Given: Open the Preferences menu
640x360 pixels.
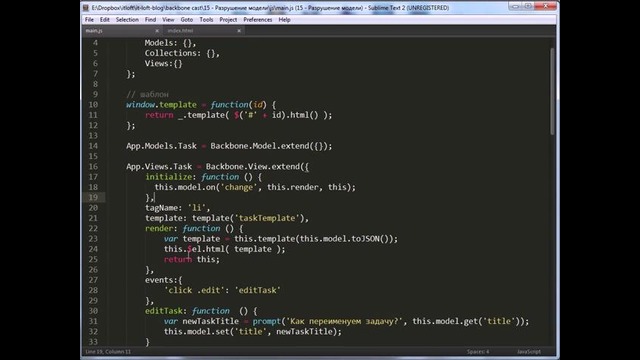Looking at the screenshot, I should [258, 20].
